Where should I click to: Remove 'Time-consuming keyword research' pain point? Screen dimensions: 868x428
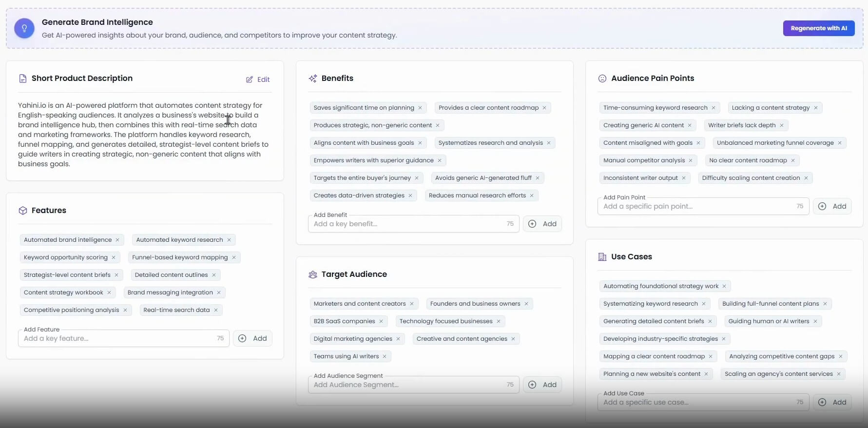coord(714,108)
